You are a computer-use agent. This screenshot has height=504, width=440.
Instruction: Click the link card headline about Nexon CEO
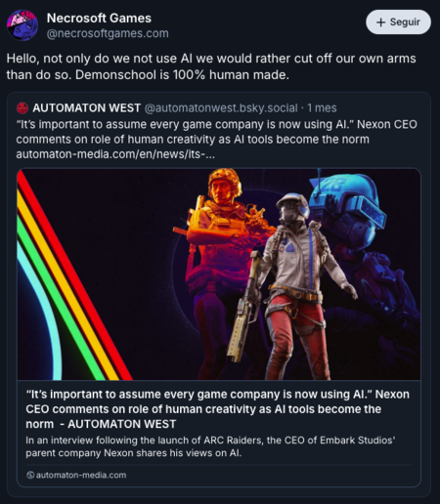tap(217, 409)
